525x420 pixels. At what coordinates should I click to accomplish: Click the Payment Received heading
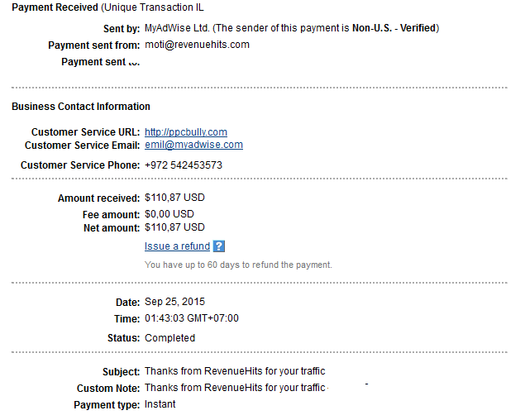(55, 7)
